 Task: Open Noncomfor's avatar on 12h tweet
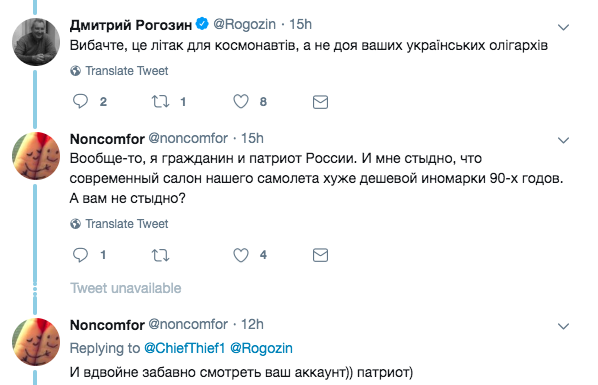tap(36, 342)
